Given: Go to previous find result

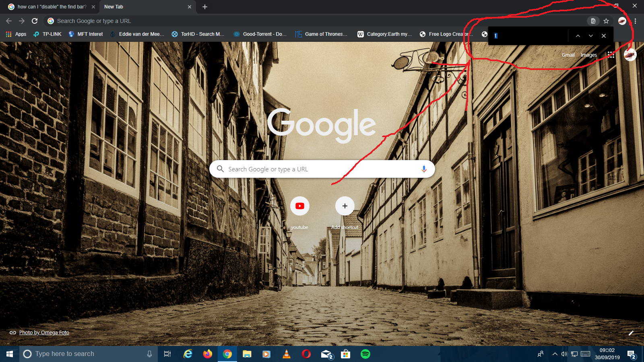Looking at the screenshot, I should 578,36.
